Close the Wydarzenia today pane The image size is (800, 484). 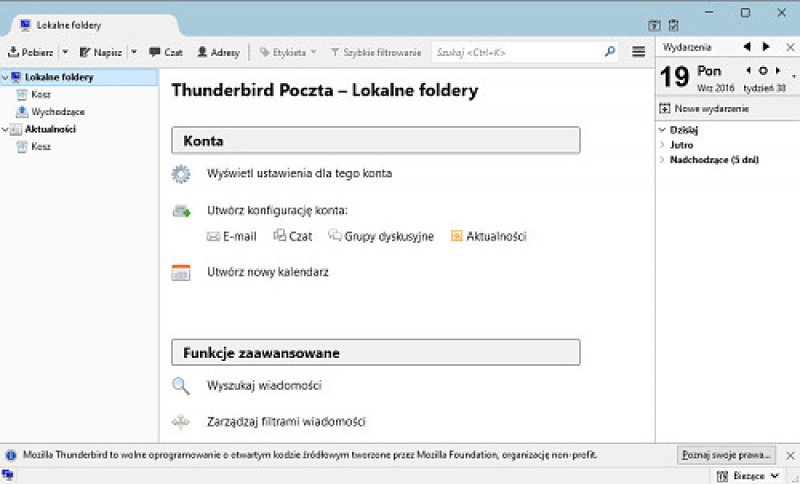tap(790, 47)
